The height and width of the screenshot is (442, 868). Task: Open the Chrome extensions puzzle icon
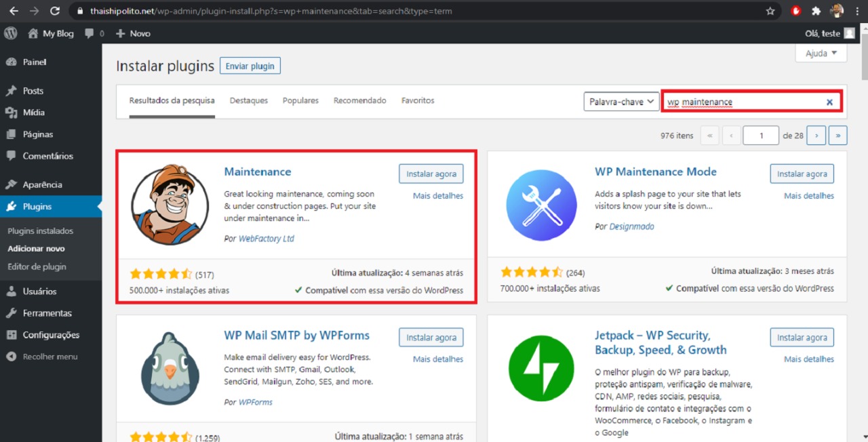816,11
